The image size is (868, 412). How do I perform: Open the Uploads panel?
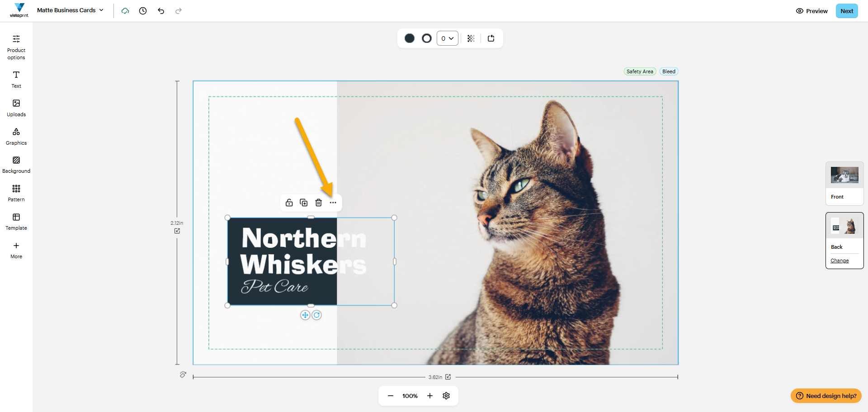point(16,108)
